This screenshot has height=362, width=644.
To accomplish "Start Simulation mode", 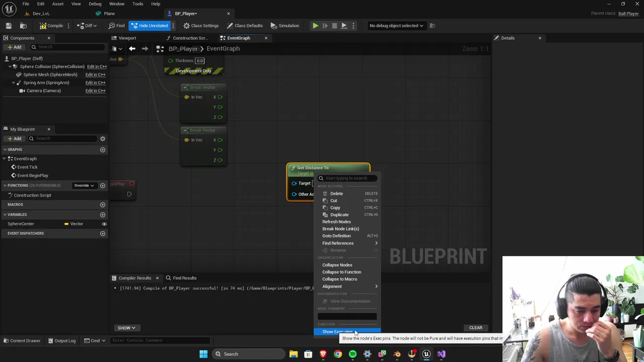I will tap(285, 26).
